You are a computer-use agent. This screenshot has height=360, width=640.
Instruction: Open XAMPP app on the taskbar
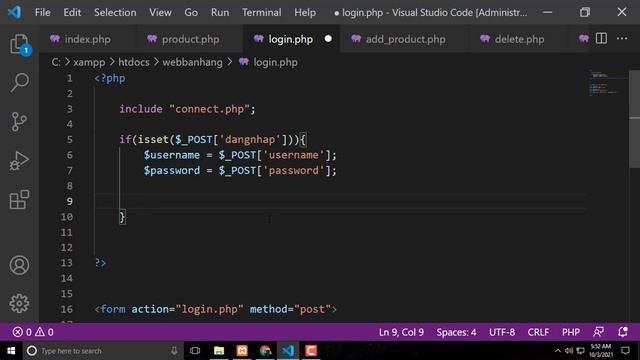point(242,351)
